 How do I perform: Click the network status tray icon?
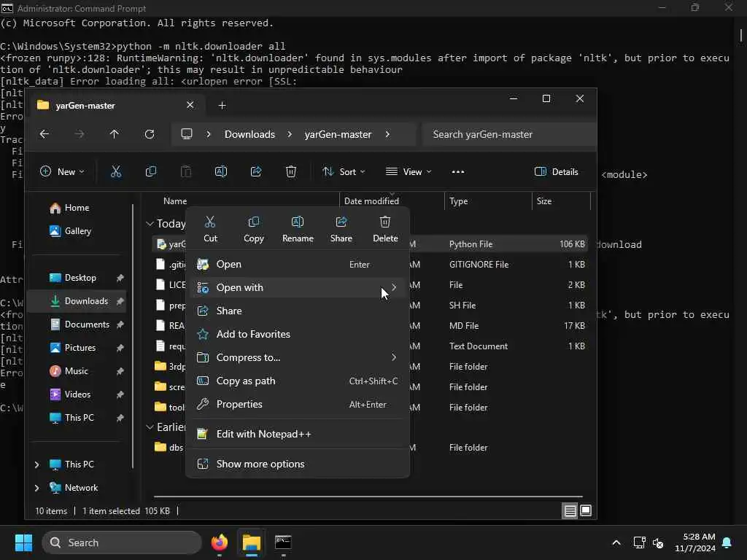pos(639,542)
